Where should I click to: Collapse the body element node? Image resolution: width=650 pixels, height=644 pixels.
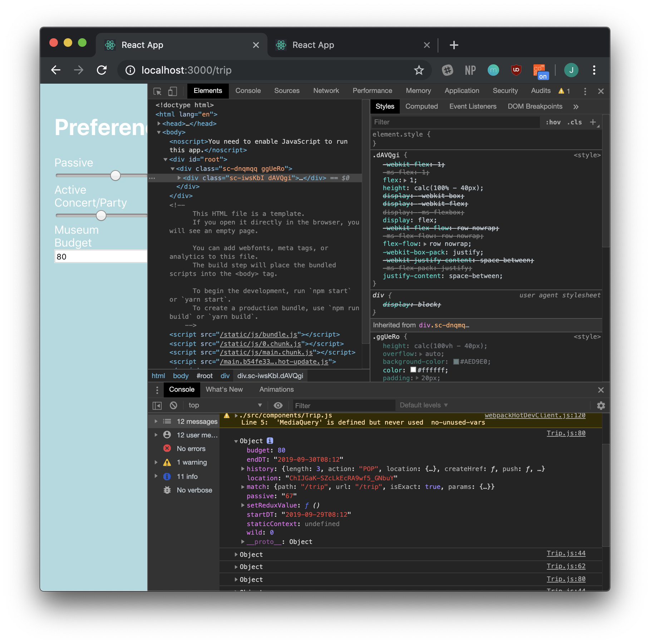point(159,133)
